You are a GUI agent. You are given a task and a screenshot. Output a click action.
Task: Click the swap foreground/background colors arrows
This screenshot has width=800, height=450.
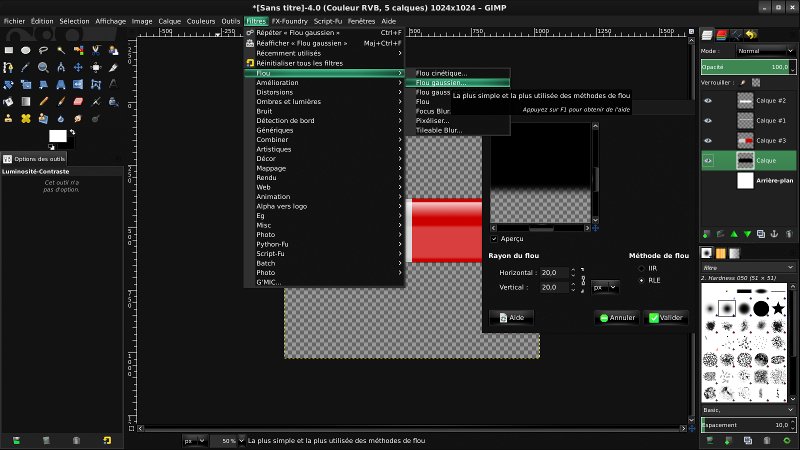(x=72, y=132)
